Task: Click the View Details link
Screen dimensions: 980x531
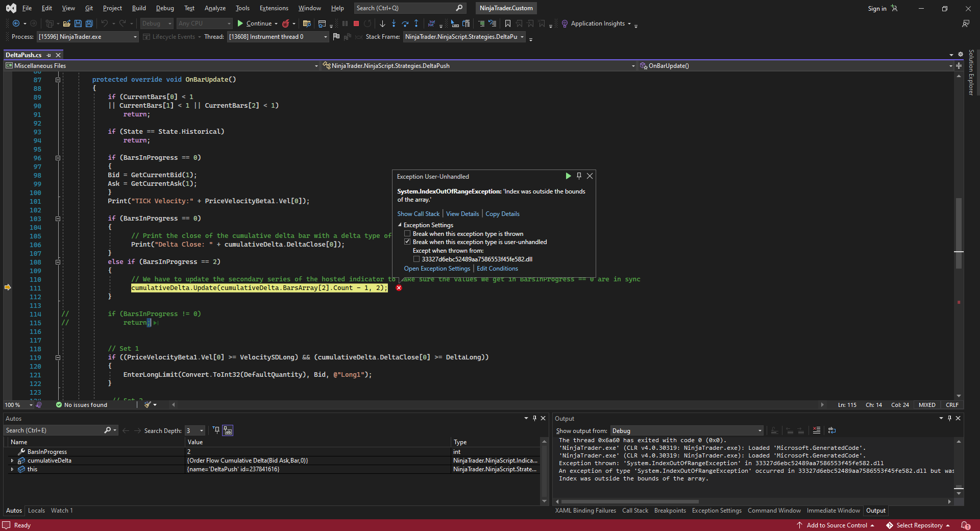Action: (x=462, y=214)
